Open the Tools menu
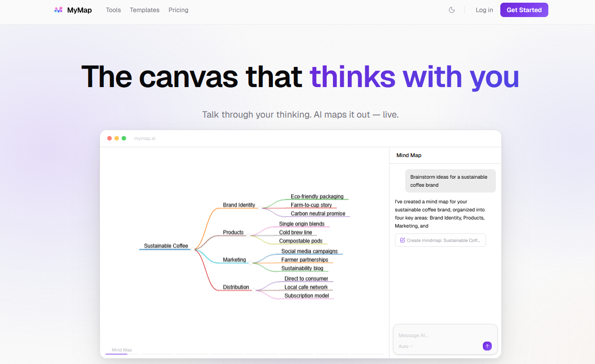 (x=114, y=10)
